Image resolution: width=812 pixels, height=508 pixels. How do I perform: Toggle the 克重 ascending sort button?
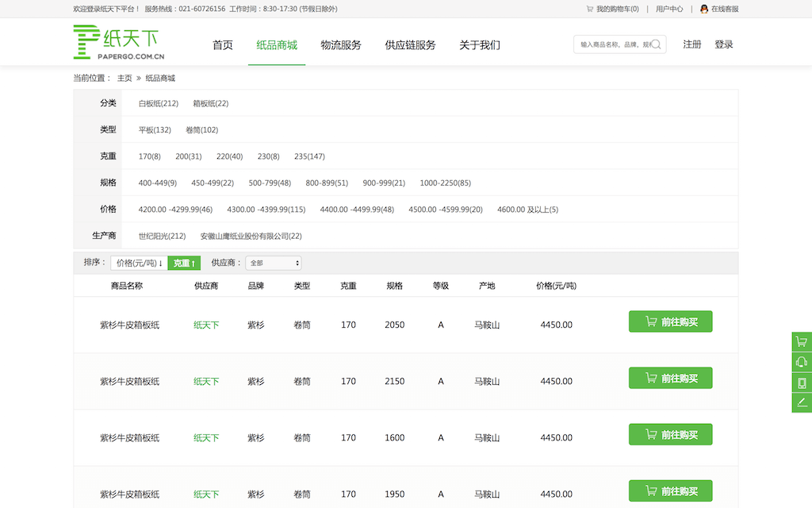184,263
